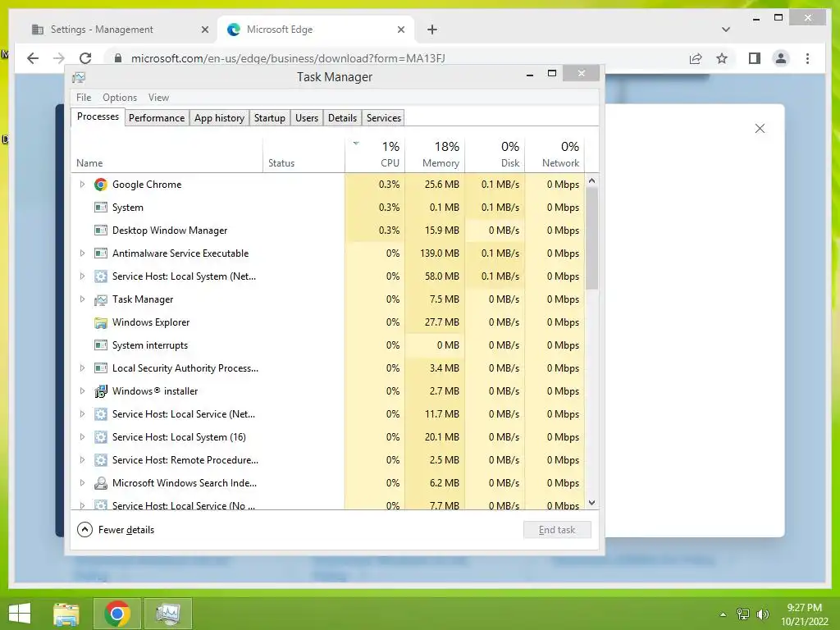Sort processes by Name column
Screen dimensions: 840x630
(167, 155)
